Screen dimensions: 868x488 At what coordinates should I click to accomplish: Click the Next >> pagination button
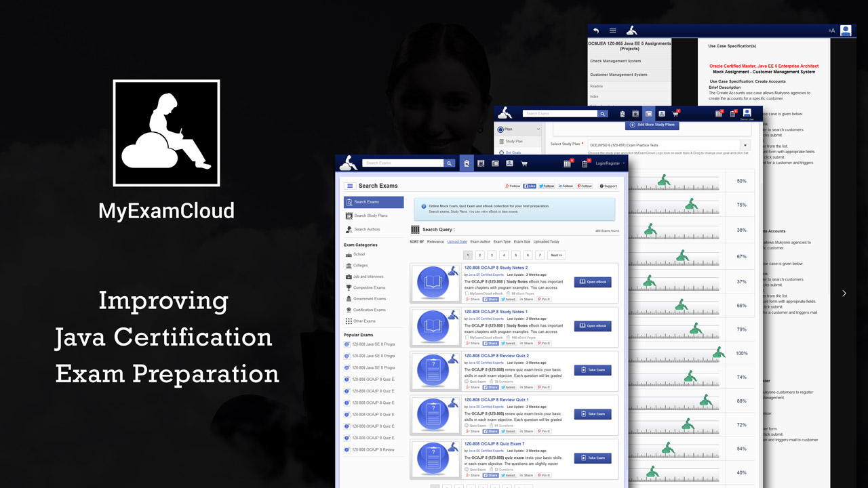556,256
